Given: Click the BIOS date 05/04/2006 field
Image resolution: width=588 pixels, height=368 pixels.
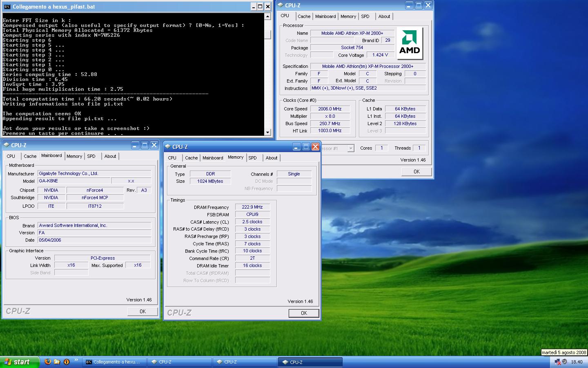Looking at the screenshot, I should [94, 240].
